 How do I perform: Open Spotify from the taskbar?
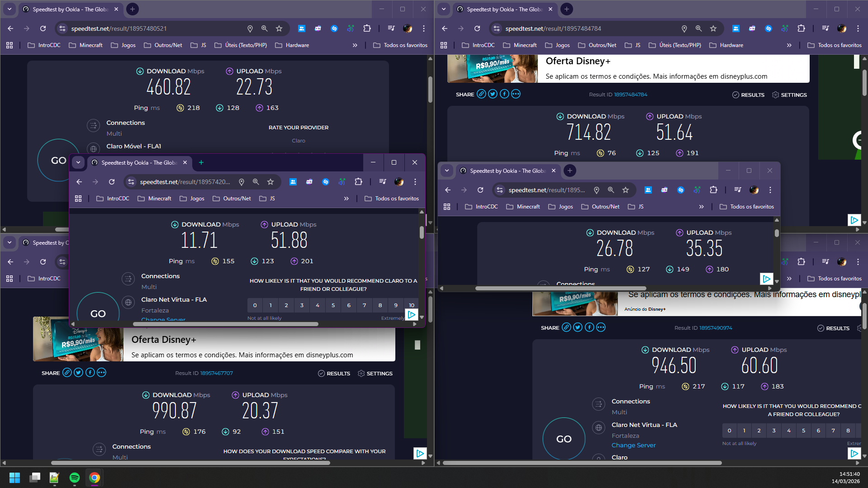click(x=74, y=478)
